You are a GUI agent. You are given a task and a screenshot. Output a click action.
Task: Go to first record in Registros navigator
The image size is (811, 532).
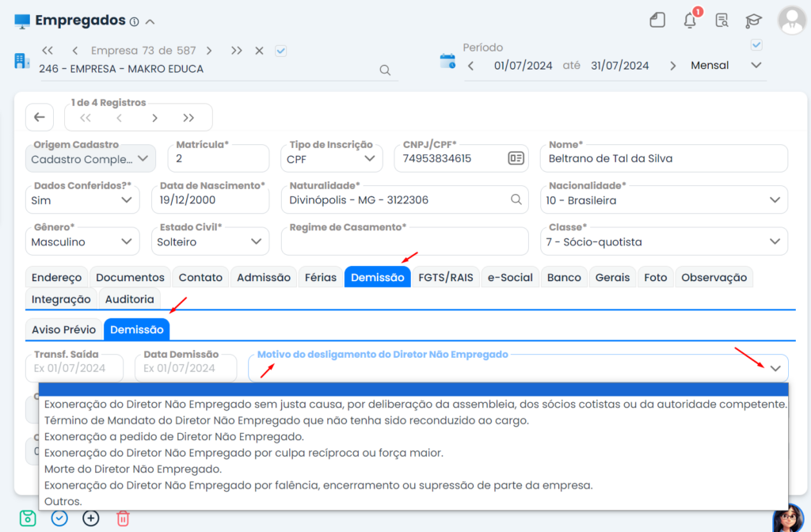[86, 118]
